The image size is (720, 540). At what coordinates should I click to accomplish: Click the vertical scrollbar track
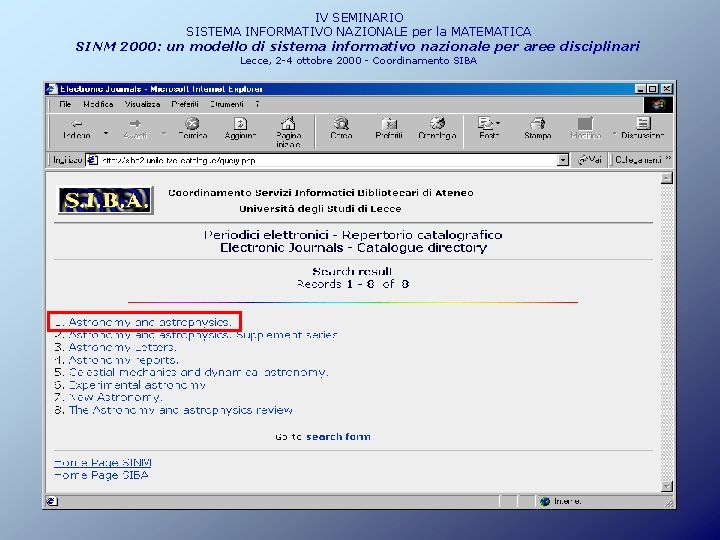(667, 332)
